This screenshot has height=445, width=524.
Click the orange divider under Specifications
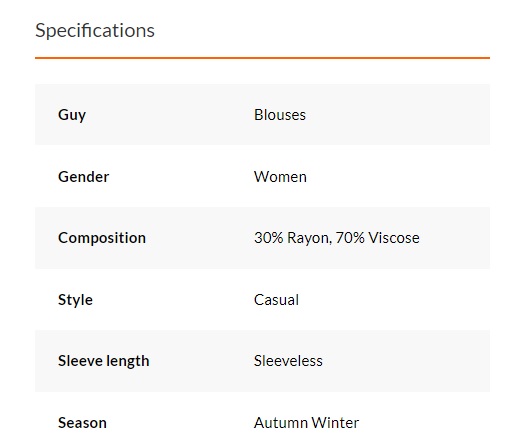coord(262,58)
